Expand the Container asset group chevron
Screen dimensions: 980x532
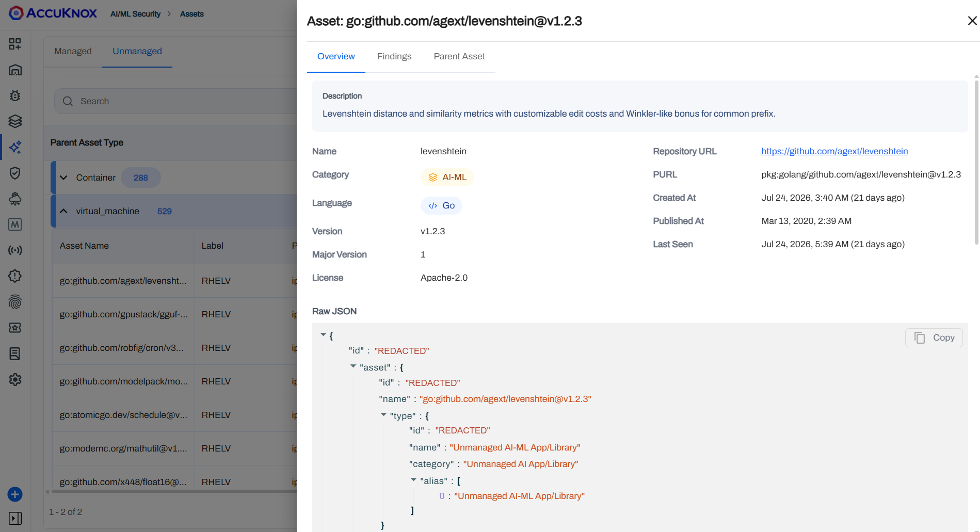(63, 178)
